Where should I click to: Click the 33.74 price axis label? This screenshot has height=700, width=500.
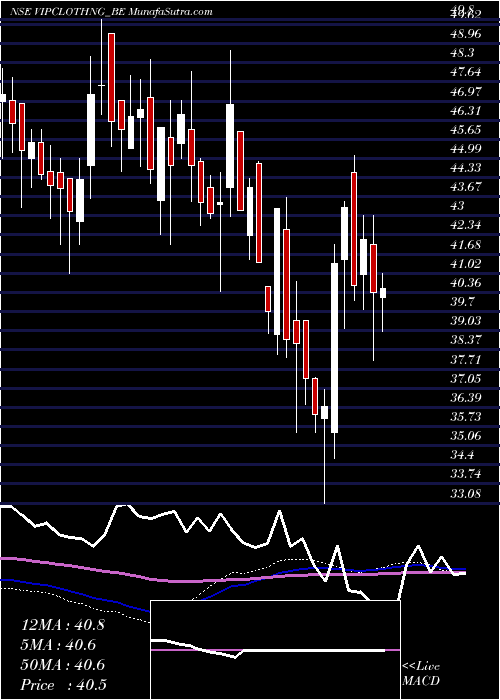click(x=466, y=474)
